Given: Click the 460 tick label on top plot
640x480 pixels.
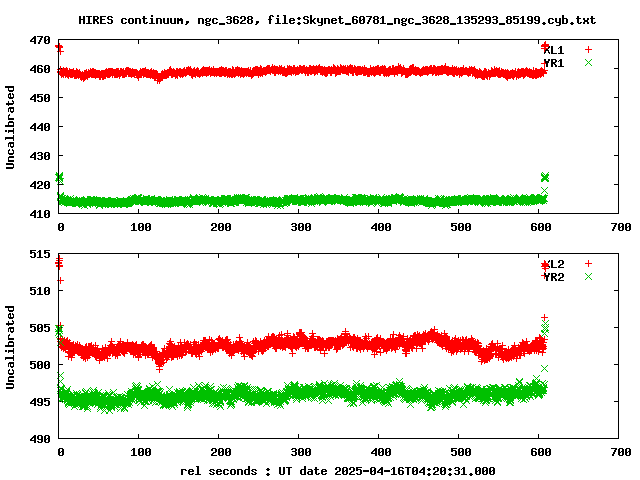Looking at the screenshot, I should (x=40, y=69).
